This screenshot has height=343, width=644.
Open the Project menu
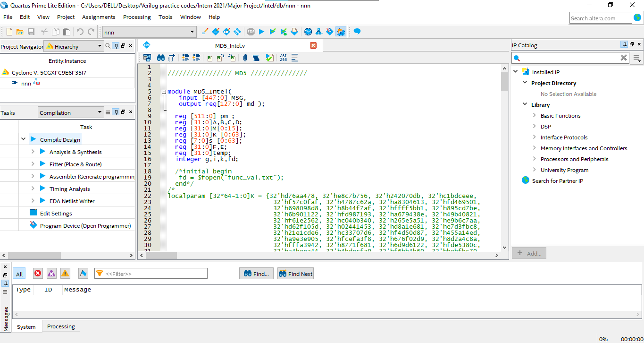pos(66,17)
